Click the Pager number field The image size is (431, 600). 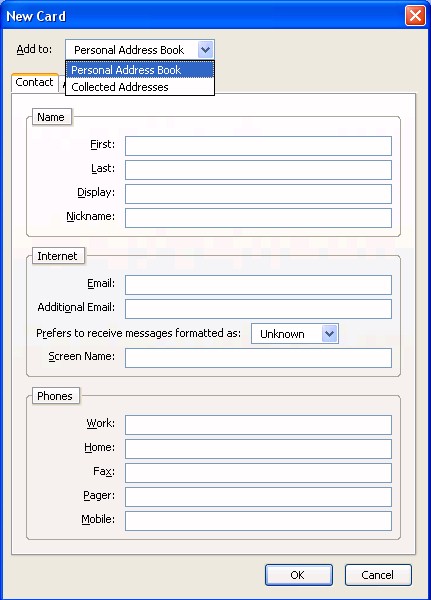[258, 497]
